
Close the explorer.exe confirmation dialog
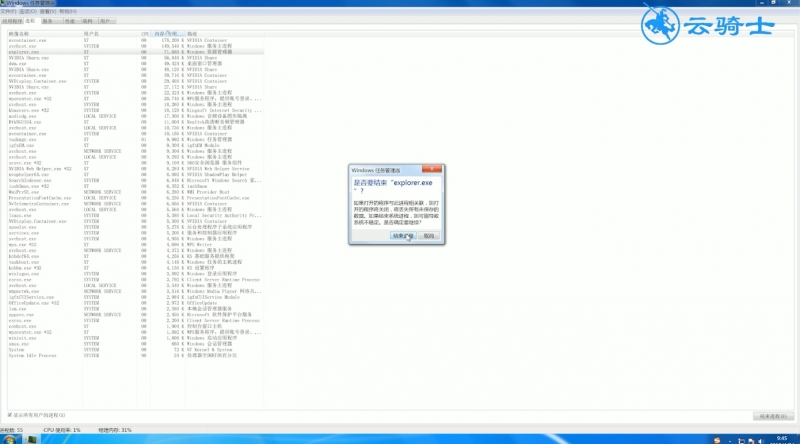coord(432,169)
